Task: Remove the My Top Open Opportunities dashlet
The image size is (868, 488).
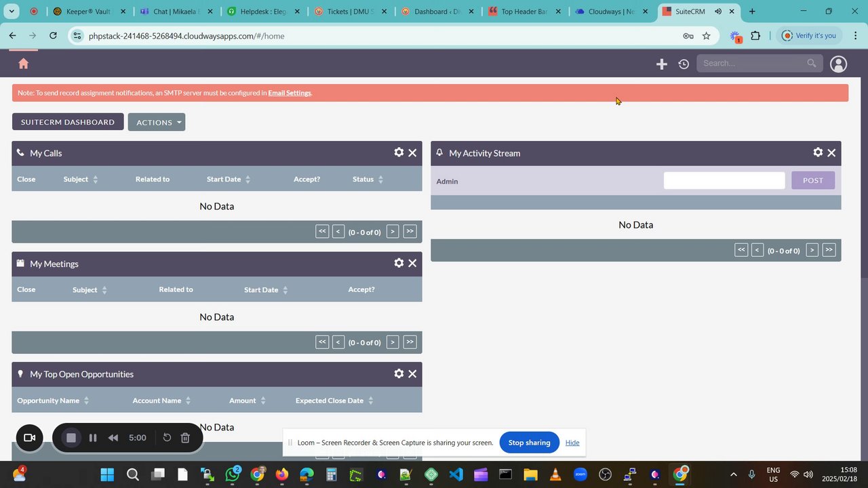Action: (412, 373)
